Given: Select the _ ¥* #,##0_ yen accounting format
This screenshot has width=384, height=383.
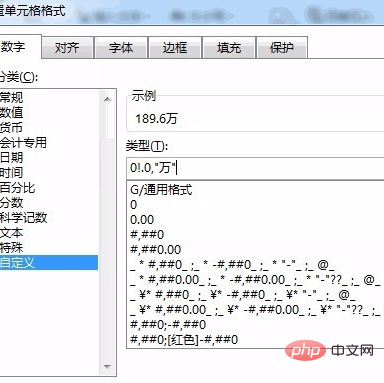Looking at the screenshot, I should (256, 295).
